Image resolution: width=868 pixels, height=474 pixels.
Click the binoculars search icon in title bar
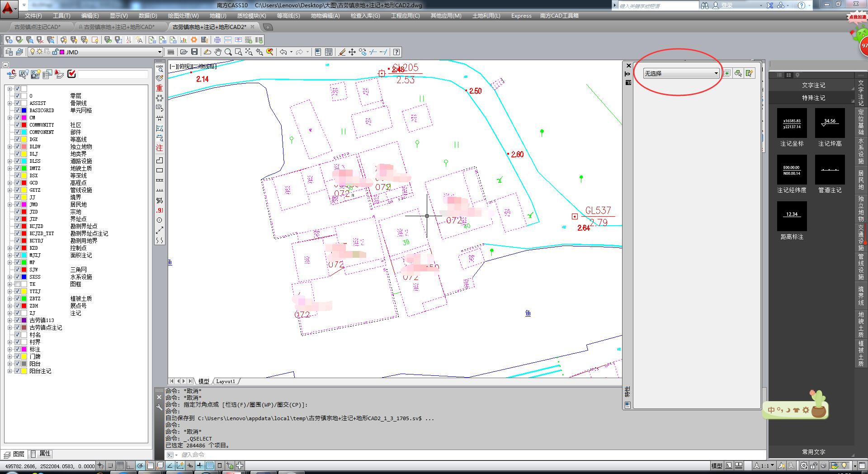(x=705, y=5)
